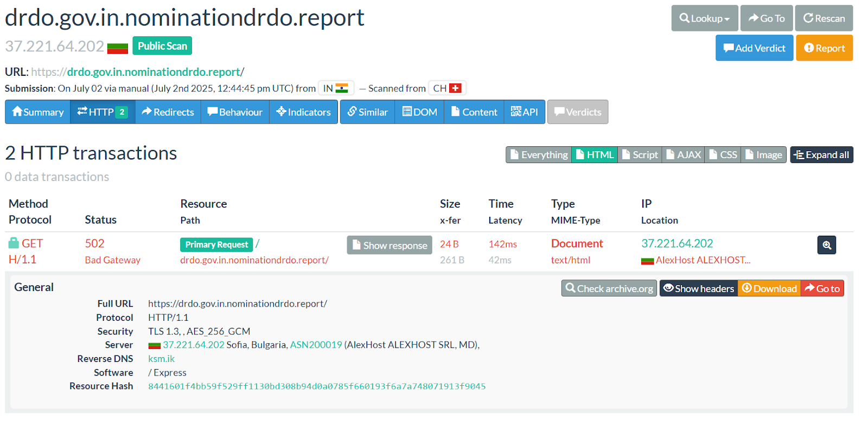This screenshot has height=427, width=868.
Task: Add a verdict to this scan
Action: pyautogui.click(x=754, y=48)
